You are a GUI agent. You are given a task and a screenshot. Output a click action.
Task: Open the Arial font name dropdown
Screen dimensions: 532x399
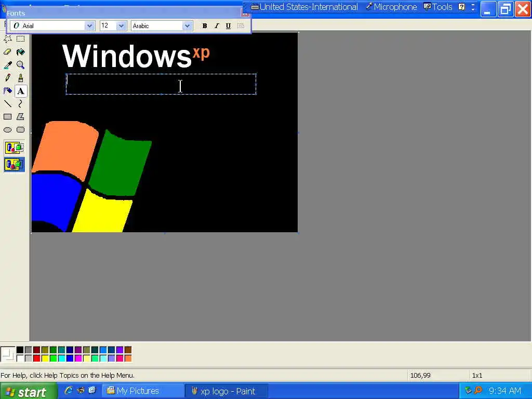(89, 26)
